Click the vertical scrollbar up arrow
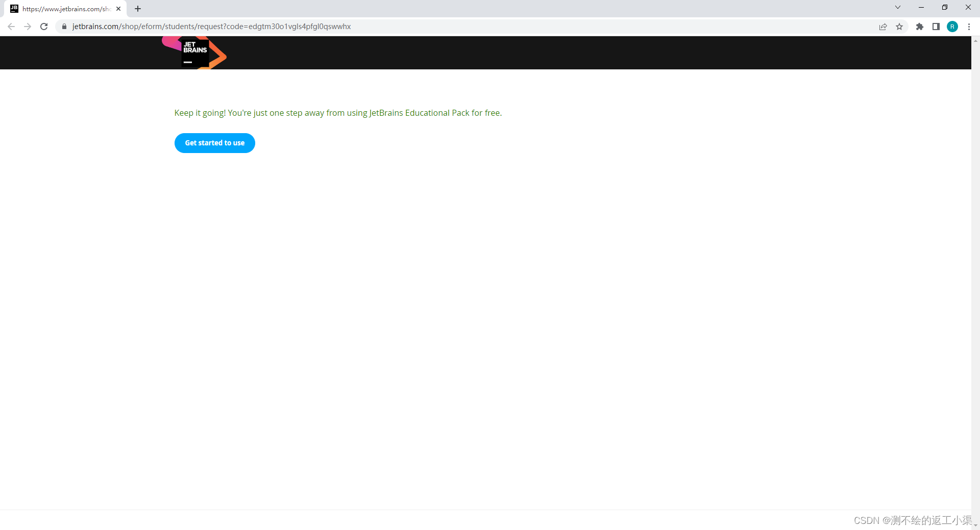This screenshot has width=980, height=530. coord(975,40)
